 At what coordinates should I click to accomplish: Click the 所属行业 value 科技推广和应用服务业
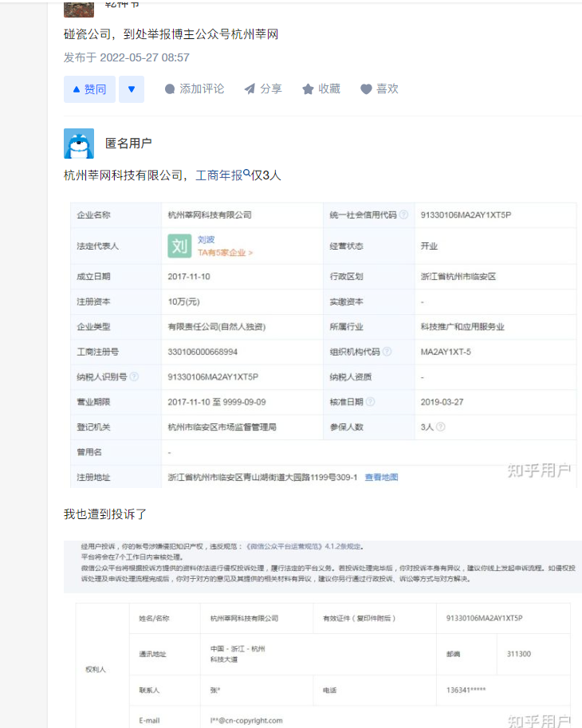pyautogui.click(x=462, y=327)
